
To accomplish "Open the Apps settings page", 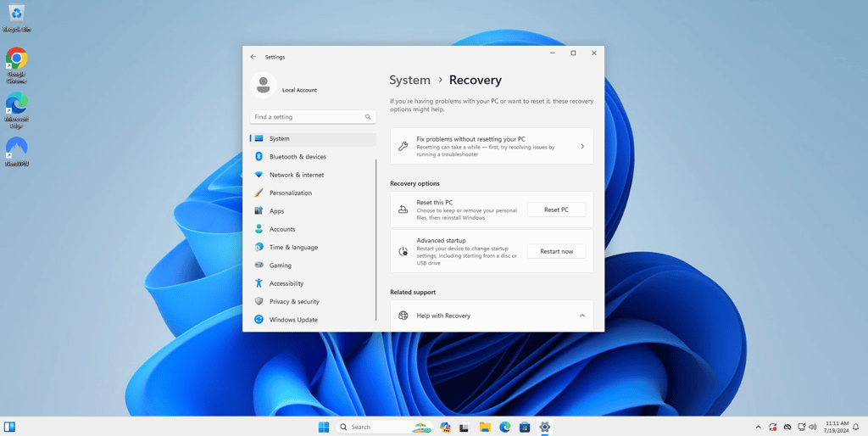I will click(314, 211).
